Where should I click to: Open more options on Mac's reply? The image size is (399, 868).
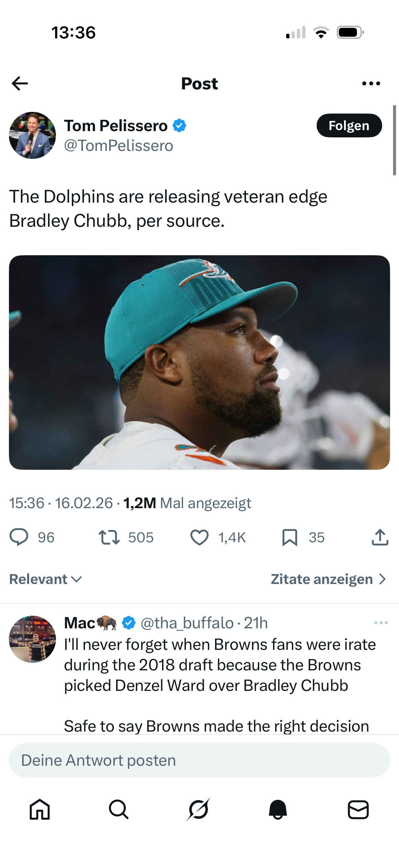[381, 623]
